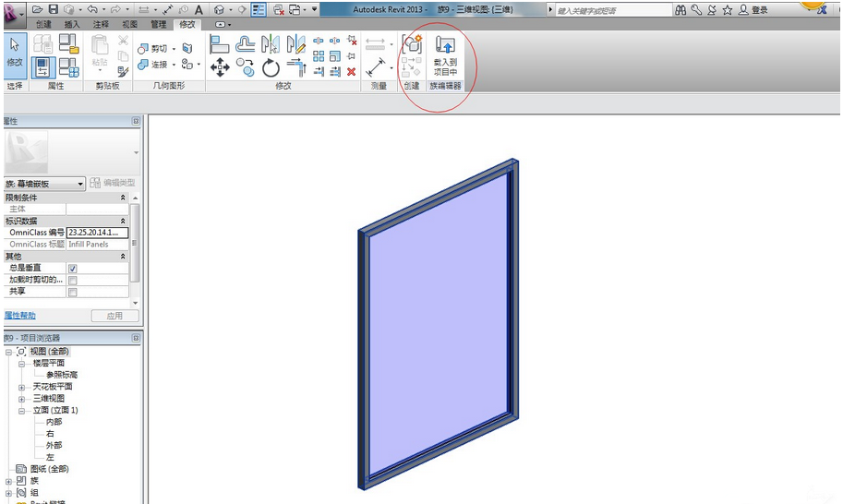
Task: Click the OmniClass 编号 input field
Action: (96, 233)
